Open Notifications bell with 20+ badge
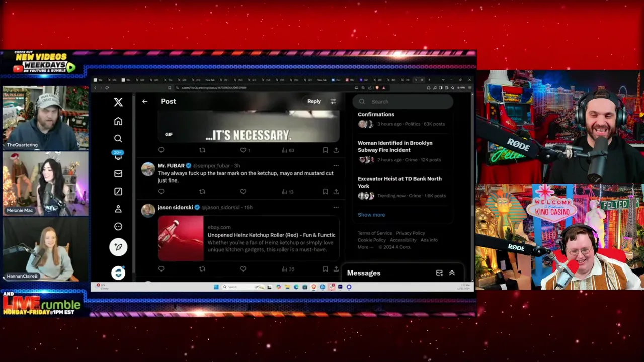This screenshot has width=644, height=362. click(x=118, y=155)
